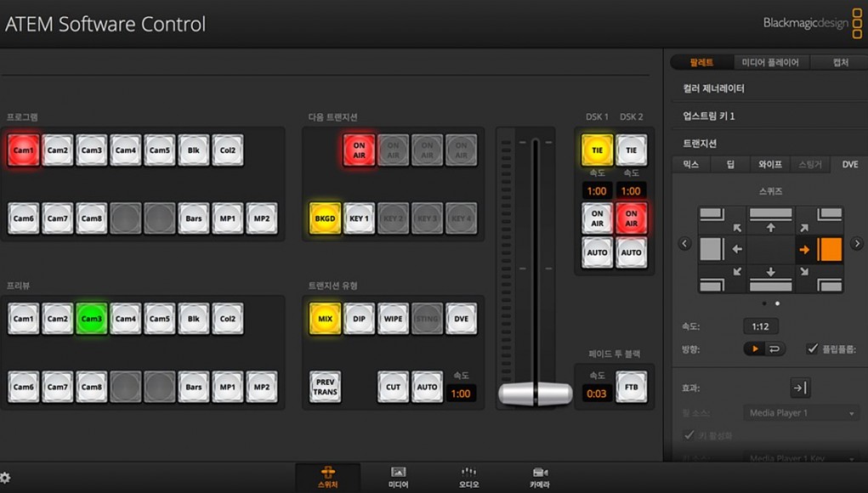This screenshot has width=868, height=493.
Task: Toggle the 플립플롭 checkbox
Action: pyautogui.click(x=812, y=348)
